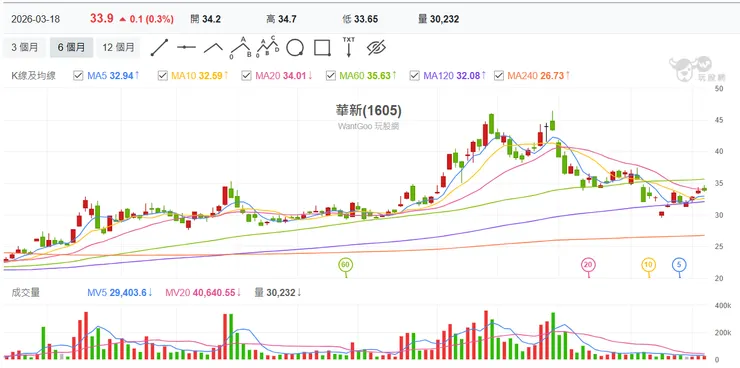The height and width of the screenshot is (368, 740).
Task: Click the 成交量 volume section label
Action: pos(26,293)
